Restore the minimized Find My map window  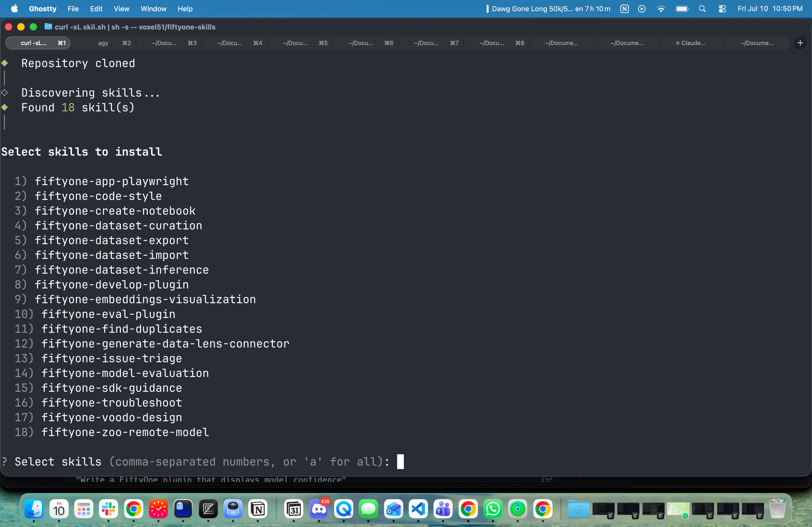point(678,510)
